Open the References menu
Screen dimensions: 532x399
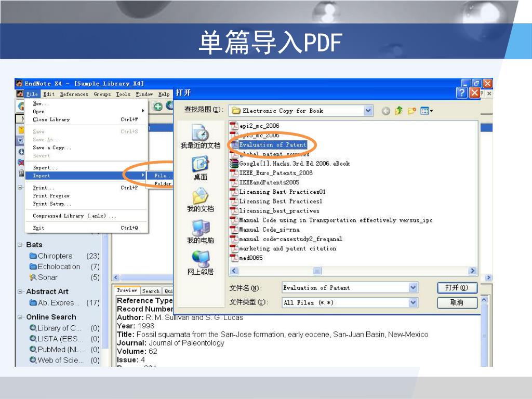(74, 94)
